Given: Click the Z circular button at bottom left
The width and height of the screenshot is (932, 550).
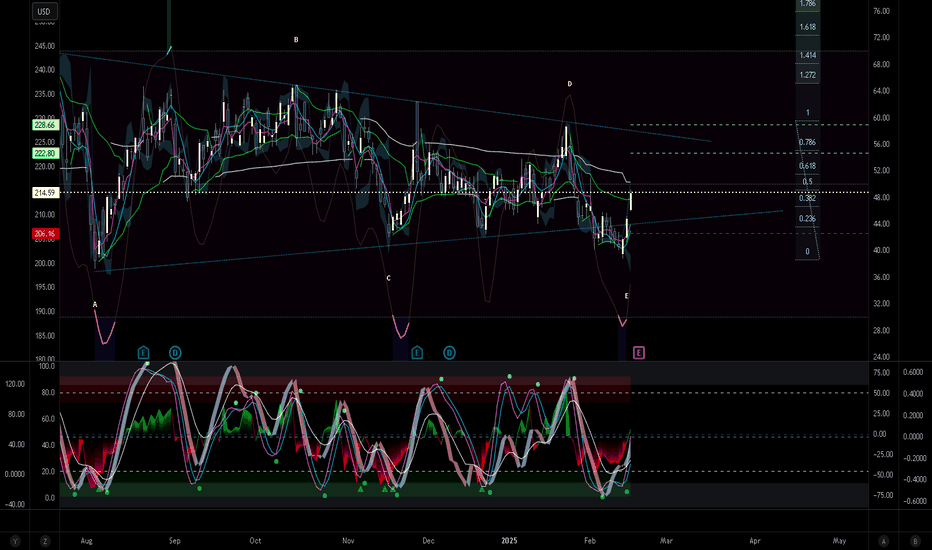Looking at the screenshot, I should [x=45, y=541].
